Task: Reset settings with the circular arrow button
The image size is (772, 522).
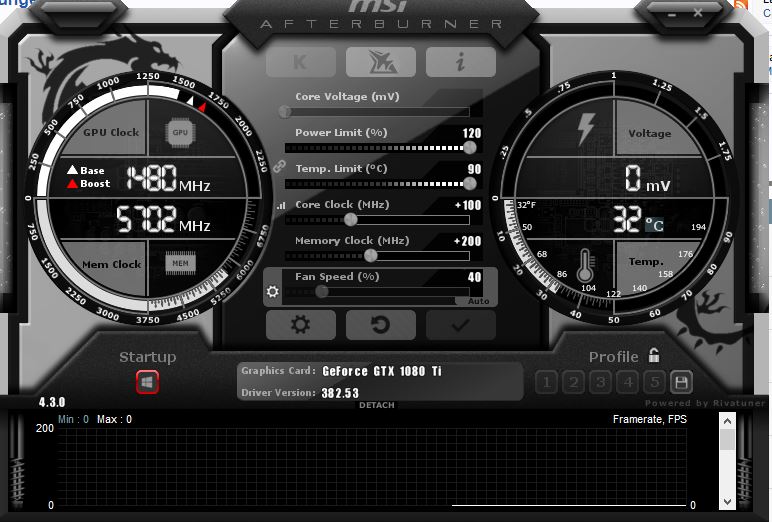Action: (x=381, y=325)
